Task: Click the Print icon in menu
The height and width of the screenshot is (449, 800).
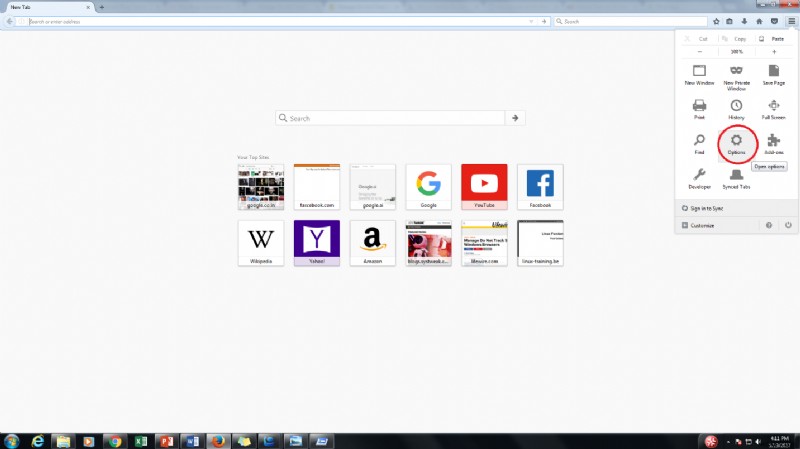Action: coord(699,109)
